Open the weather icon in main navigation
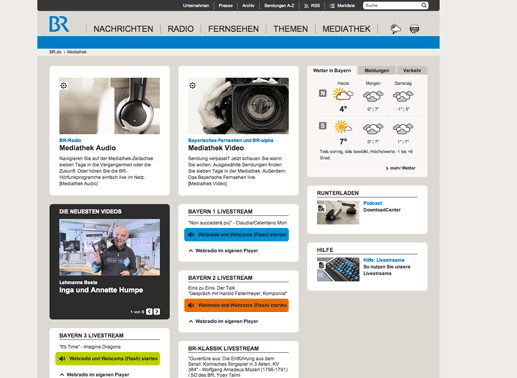This screenshot has height=378, width=517. click(396, 29)
